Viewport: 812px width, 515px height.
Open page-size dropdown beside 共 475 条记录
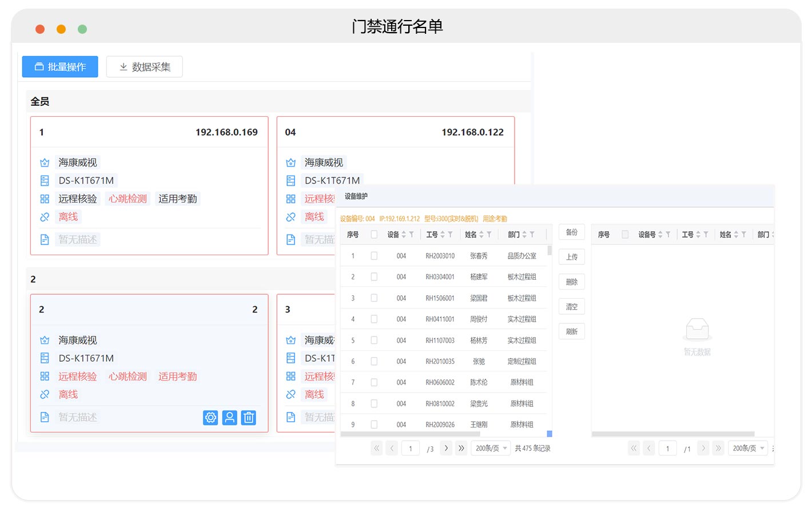click(x=491, y=449)
